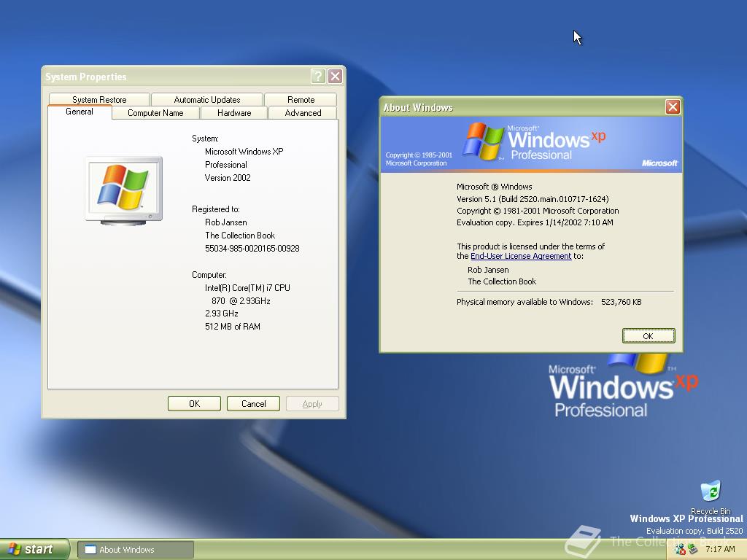Click the "Registered to:" label
This screenshot has height=560, width=747.
[x=216, y=209]
